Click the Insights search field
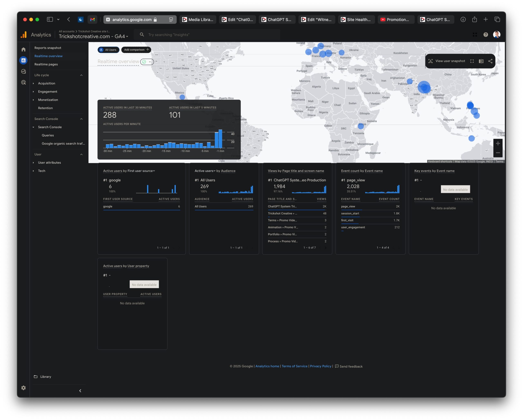This screenshot has width=523, height=420. (207, 35)
